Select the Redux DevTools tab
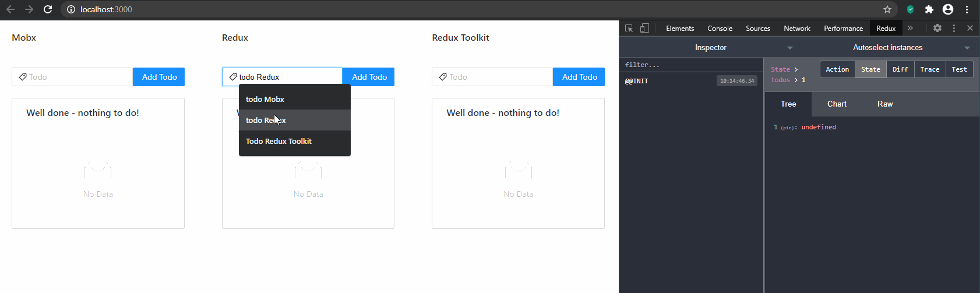Image resolution: width=980 pixels, height=293 pixels. [886, 29]
